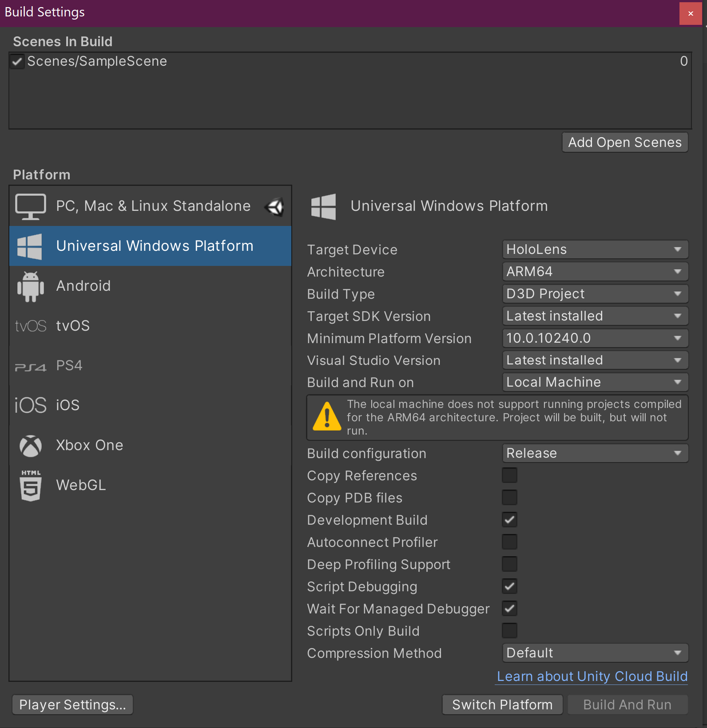Click the Build Settings window title
The width and height of the screenshot is (707, 728).
[x=45, y=12]
